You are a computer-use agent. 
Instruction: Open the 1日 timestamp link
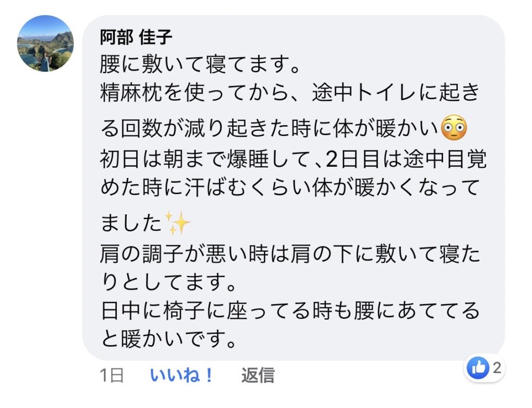[x=112, y=375]
